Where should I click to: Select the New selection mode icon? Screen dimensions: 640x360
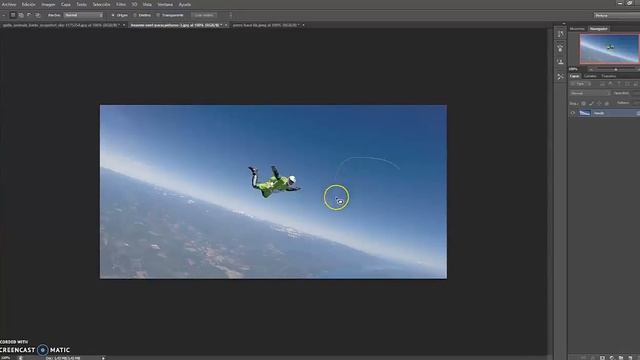(13, 15)
